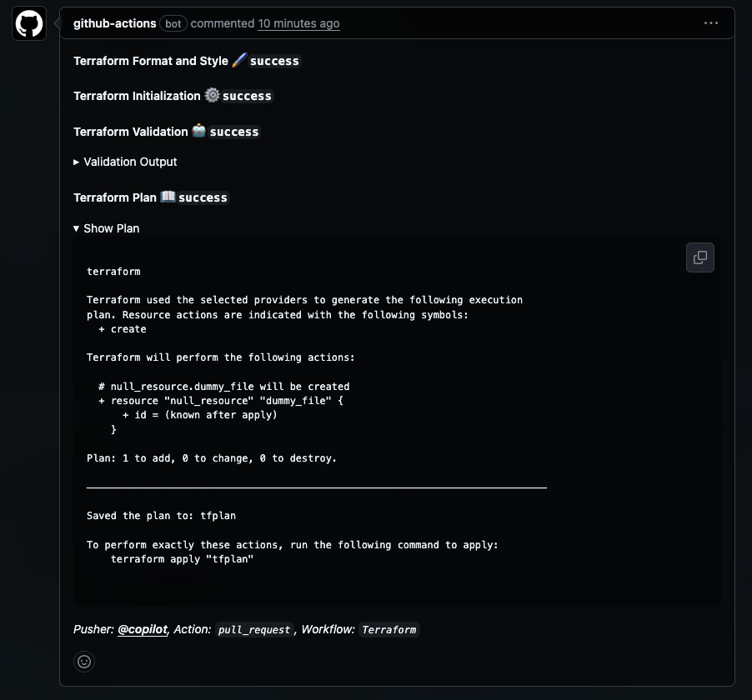Click the bot badge beside github-actions
752x700 pixels.
click(173, 23)
